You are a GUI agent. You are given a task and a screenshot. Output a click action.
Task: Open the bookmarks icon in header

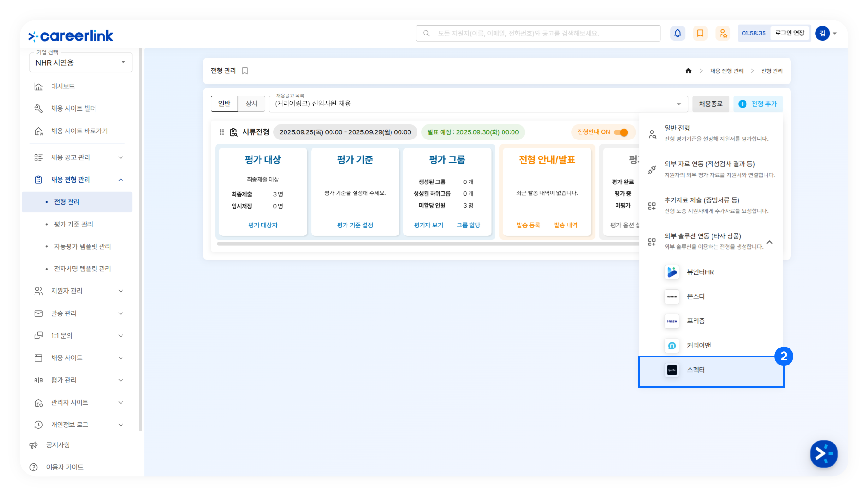coord(700,33)
